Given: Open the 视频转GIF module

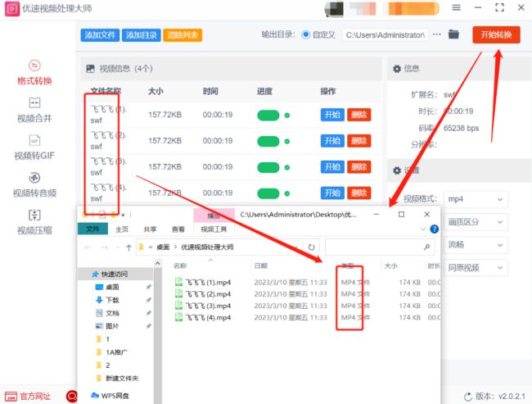Looking at the screenshot, I should 34,148.
